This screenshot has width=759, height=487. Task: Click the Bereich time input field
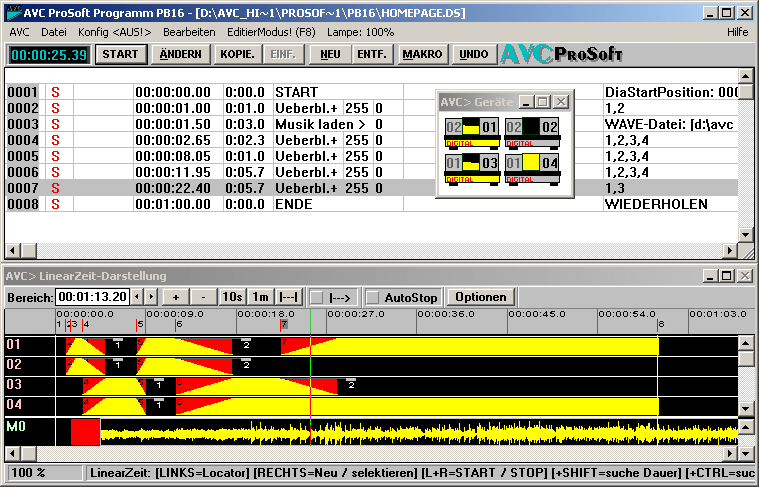click(93, 297)
